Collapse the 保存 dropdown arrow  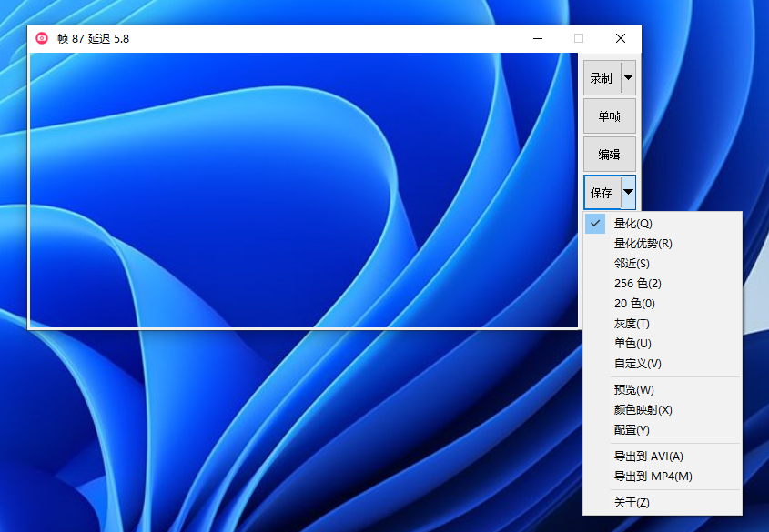coord(628,193)
